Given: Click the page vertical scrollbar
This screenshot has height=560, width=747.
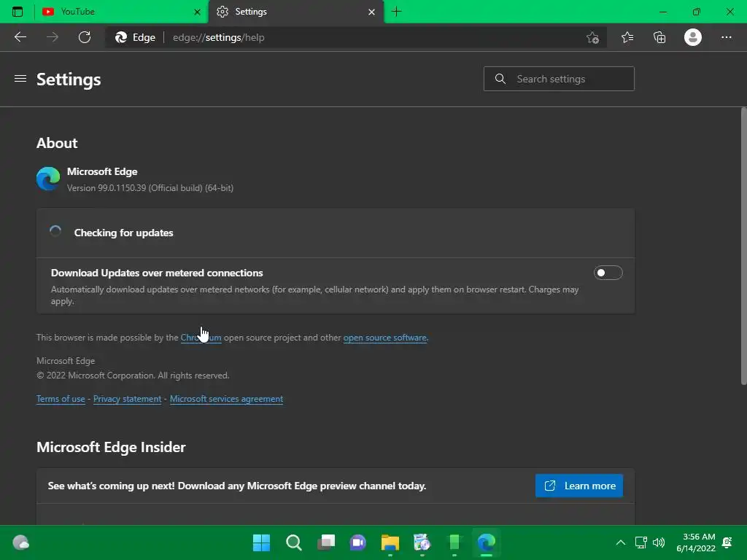Looking at the screenshot, I should tap(743, 246).
